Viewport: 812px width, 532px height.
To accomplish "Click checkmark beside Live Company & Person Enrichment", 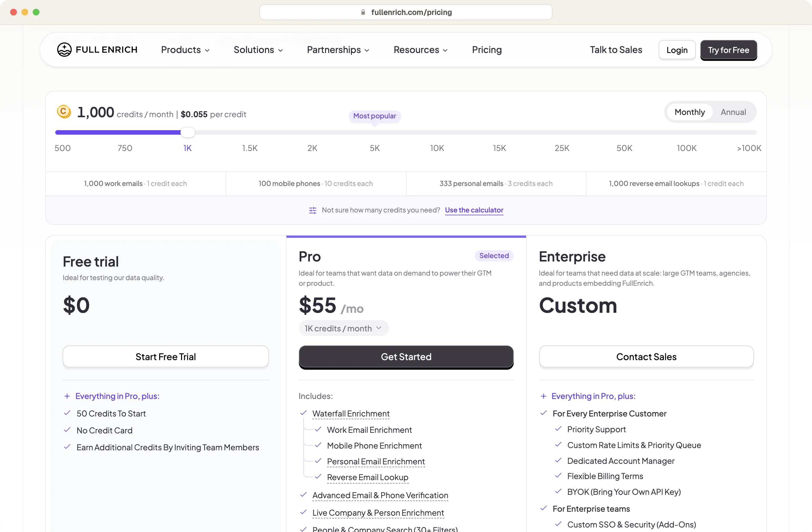I will 303,512.
